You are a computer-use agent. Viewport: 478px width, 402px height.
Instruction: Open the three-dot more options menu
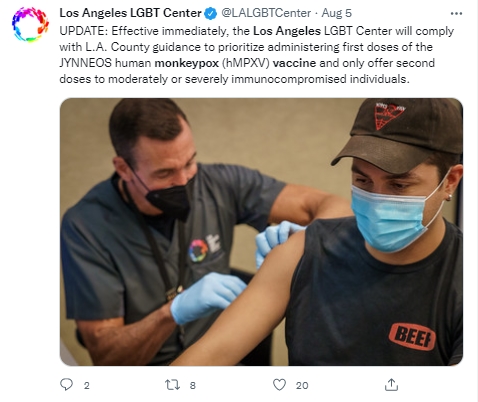456,14
